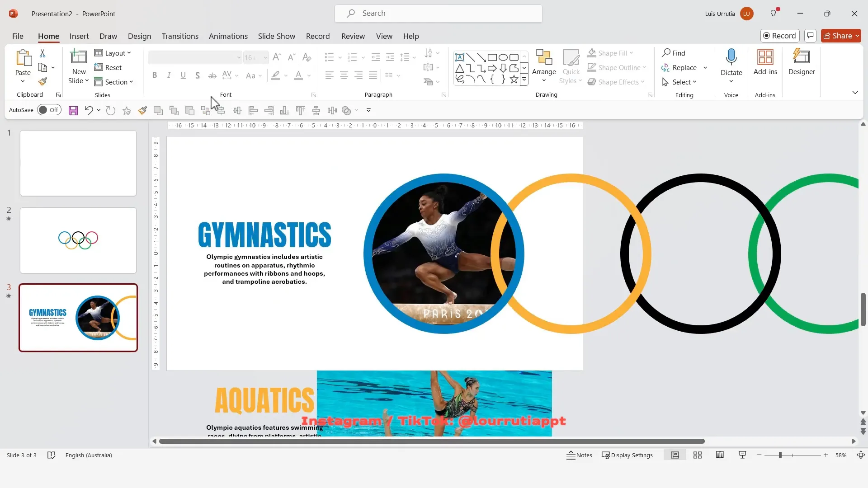868x488 pixels.
Task: Click the Decrease Font Size icon
Action: [292, 57]
